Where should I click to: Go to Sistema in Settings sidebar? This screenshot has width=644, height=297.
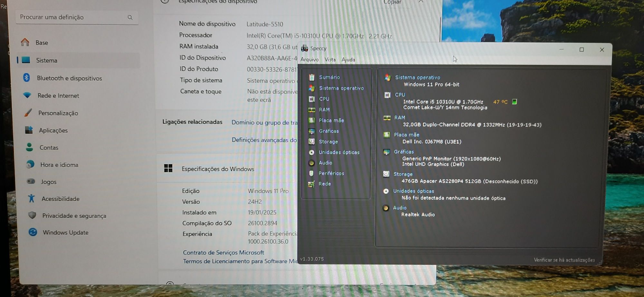78,60
